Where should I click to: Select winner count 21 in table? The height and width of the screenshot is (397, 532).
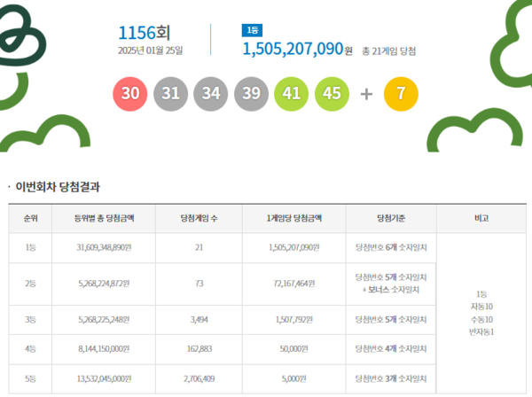click(x=199, y=247)
